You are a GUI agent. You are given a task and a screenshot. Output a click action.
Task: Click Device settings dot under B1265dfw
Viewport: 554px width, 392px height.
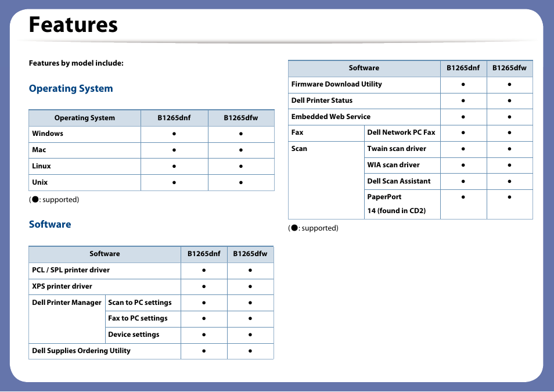pyautogui.click(x=250, y=335)
